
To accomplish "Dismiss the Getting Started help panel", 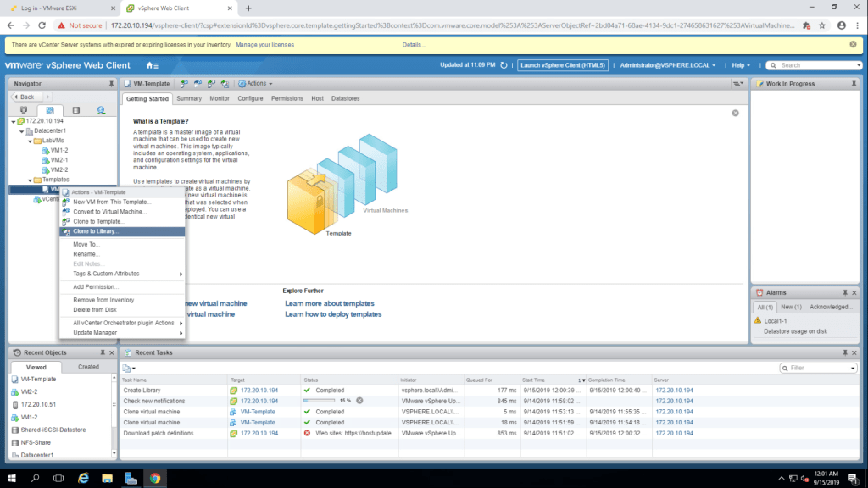I will point(735,113).
